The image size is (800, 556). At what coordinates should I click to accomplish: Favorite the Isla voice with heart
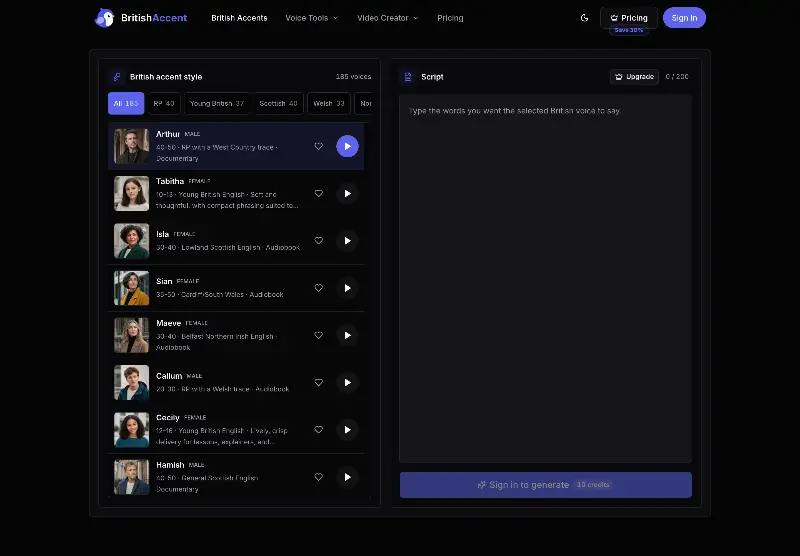coord(319,241)
